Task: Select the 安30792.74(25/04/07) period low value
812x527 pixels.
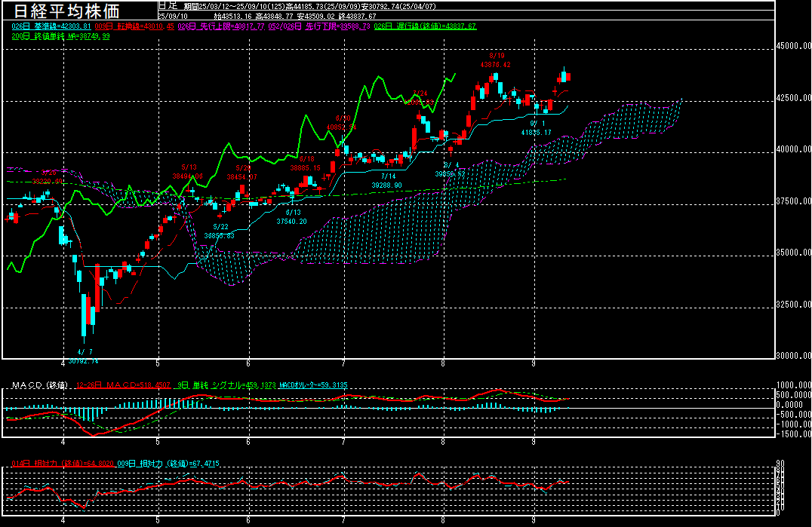Action: 398,6
